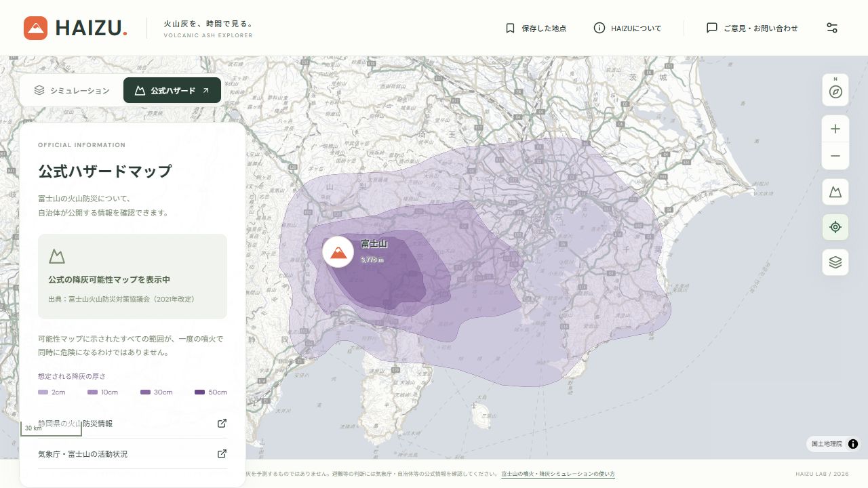Click the HAIZU wordmark text
The height and width of the screenshot is (488, 868).
91,28
